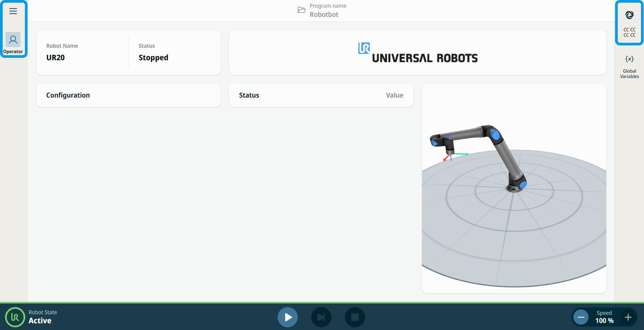
Task: Click the Operator profile icon
Action: pos(13,40)
